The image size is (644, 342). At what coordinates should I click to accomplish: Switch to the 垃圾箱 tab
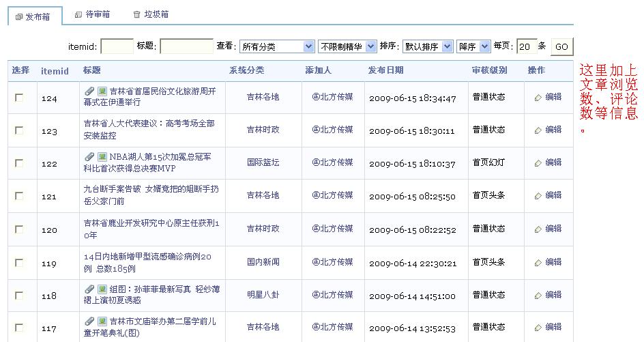pos(151,14)
